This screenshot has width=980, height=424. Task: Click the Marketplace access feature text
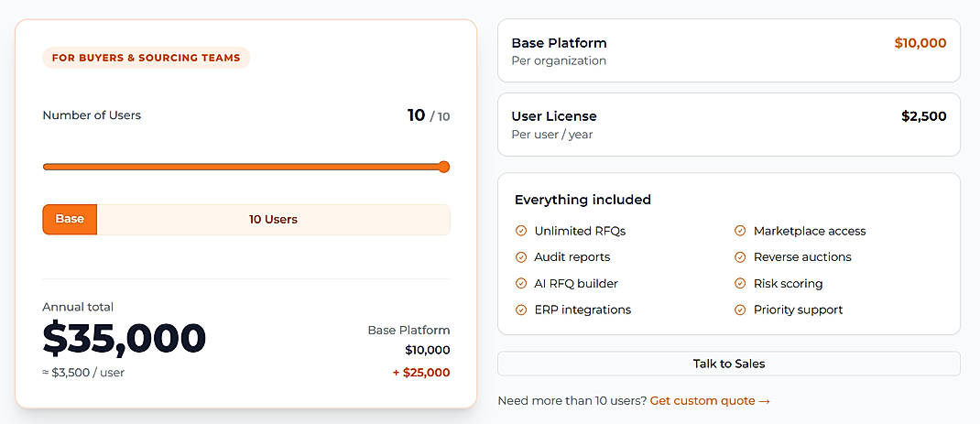click(x=810, y=231)
